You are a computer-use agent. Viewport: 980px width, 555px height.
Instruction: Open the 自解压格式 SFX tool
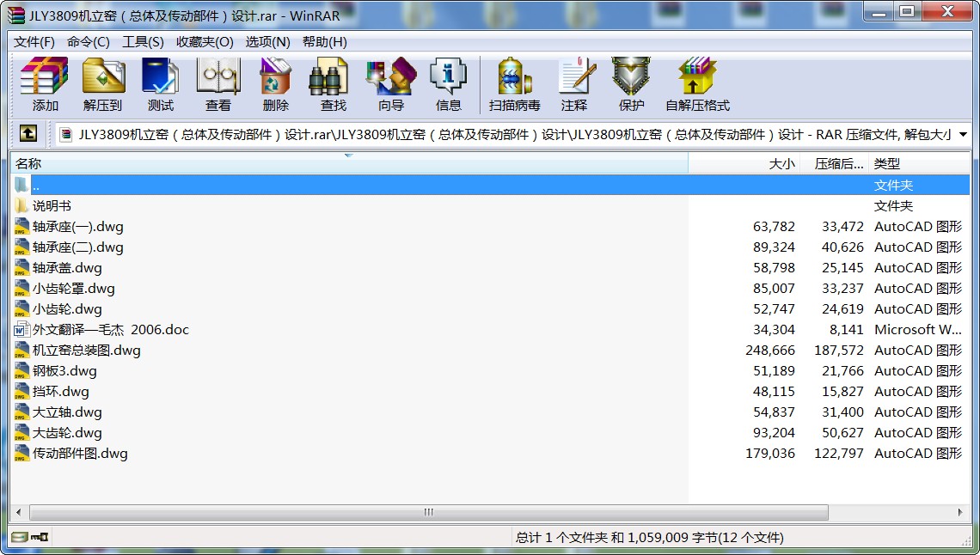pyautogui.click(x=697, y=84)
